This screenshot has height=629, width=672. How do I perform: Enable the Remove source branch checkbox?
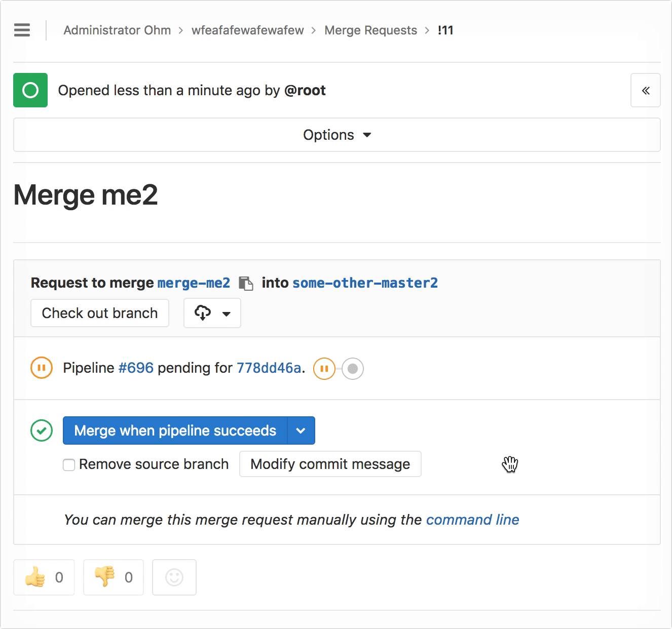(69, 464)
